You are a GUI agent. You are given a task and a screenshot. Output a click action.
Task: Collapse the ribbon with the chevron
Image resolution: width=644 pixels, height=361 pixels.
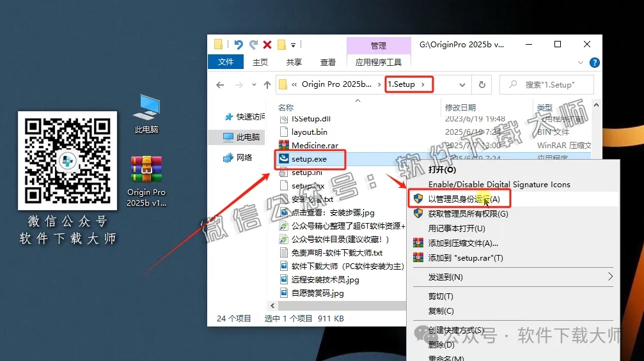point(580,63)
